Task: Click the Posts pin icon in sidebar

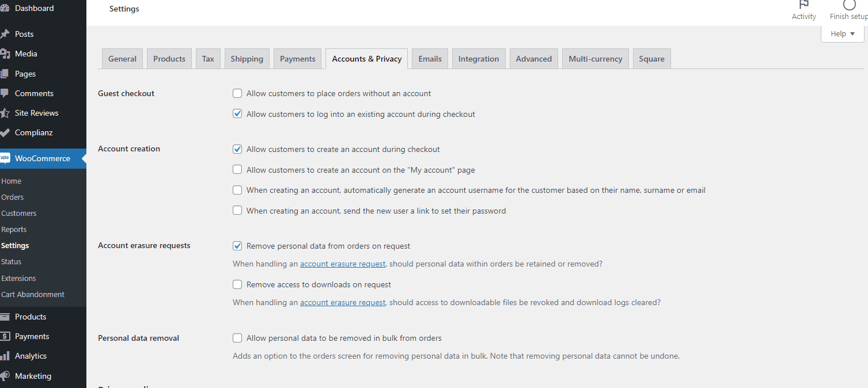Action: (5, 34)
